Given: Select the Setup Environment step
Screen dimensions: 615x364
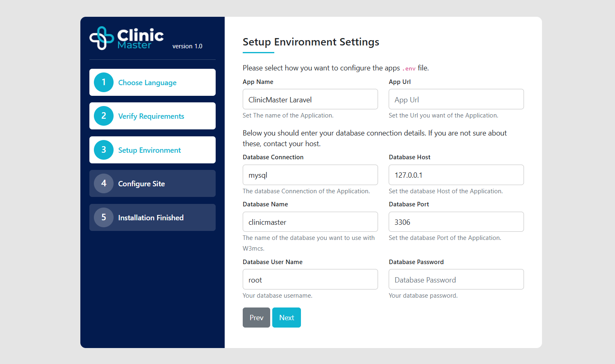Looking at the screenshot, I should tap(149, 150).
